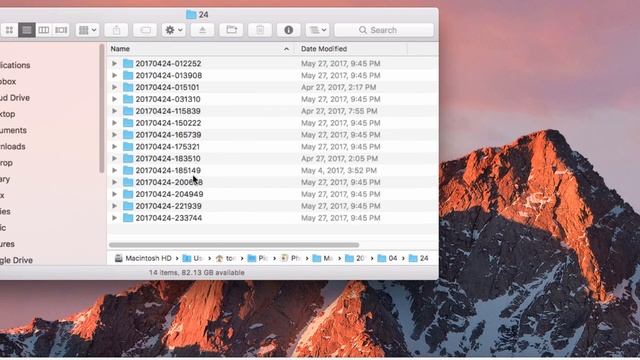Click the horizontal scrollbar of file list

coord(234,245)
